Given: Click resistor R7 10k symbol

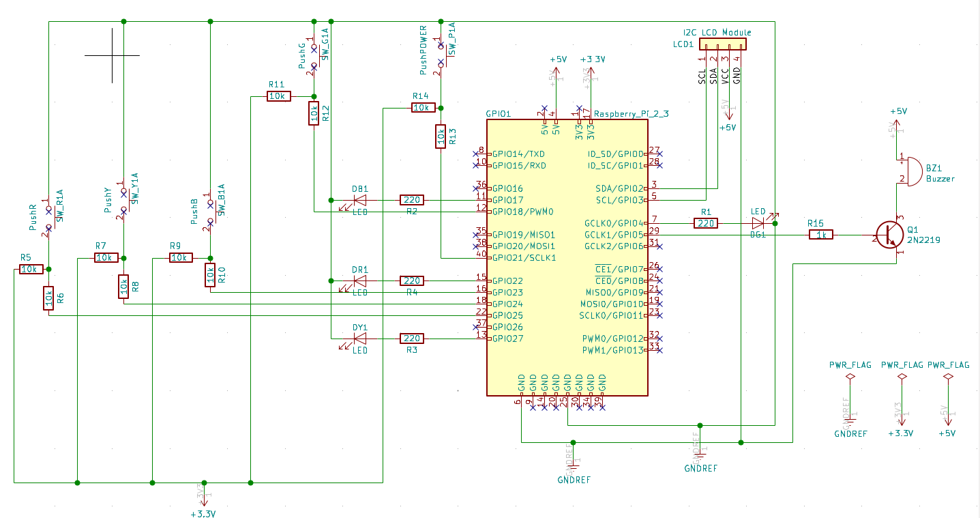Looking at the screenshot, I should pyautogui.click(x=106, y=258).
